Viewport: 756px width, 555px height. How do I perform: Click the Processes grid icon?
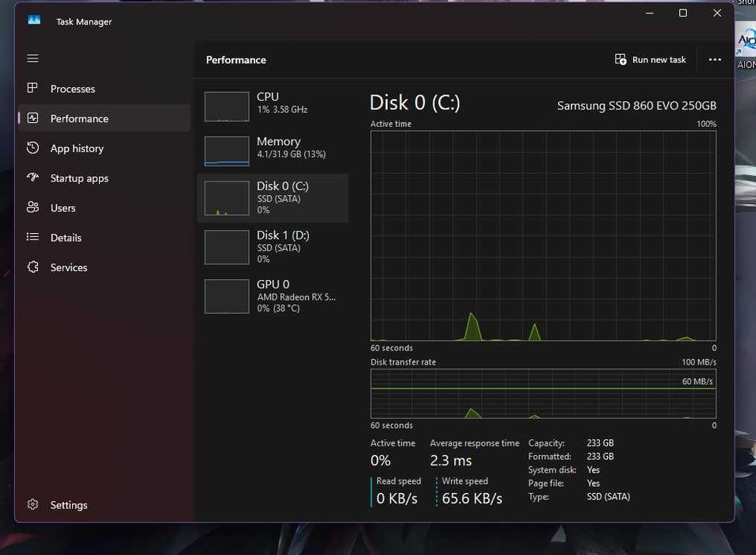click(32, 88)
